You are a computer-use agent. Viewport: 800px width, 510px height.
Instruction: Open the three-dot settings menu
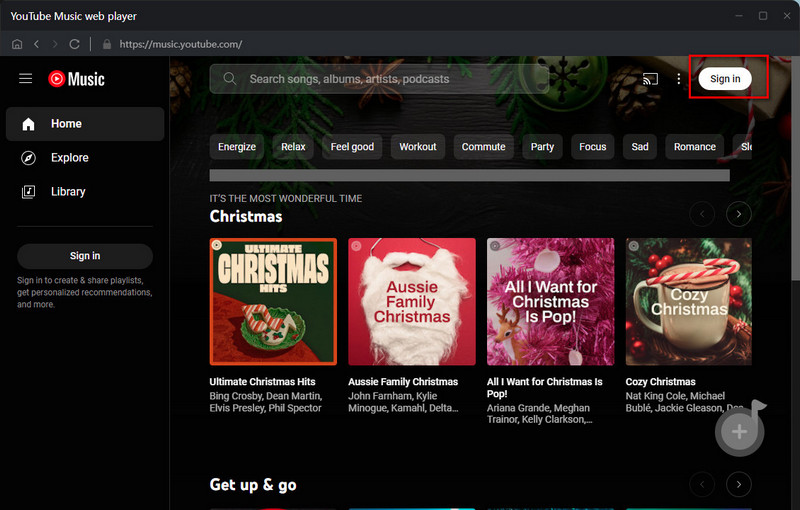[679, 79]
